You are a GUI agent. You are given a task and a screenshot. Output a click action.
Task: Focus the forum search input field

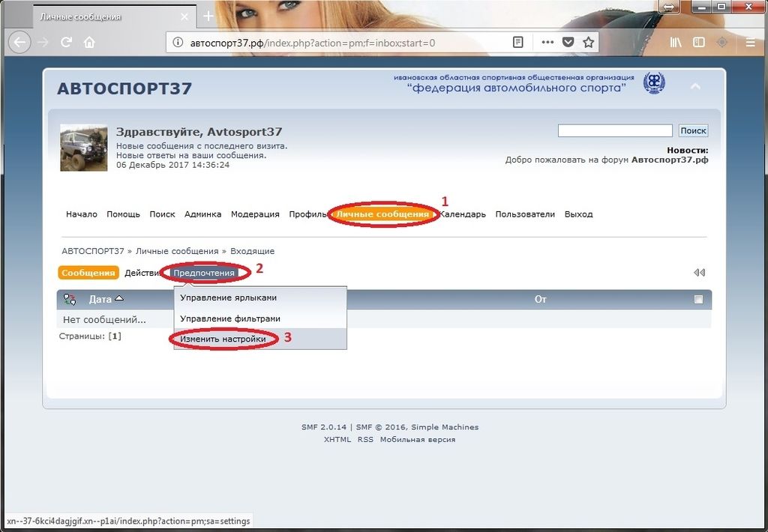click(615, 130)
